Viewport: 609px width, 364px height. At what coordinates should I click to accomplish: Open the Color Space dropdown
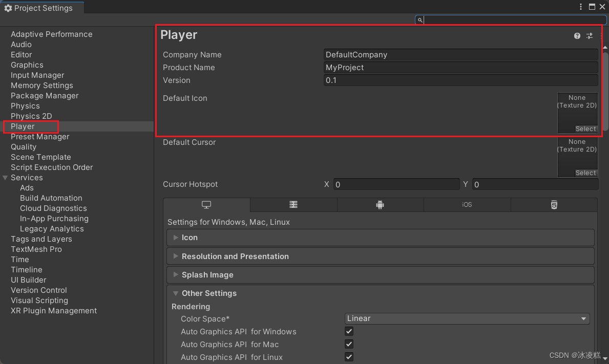467,318
